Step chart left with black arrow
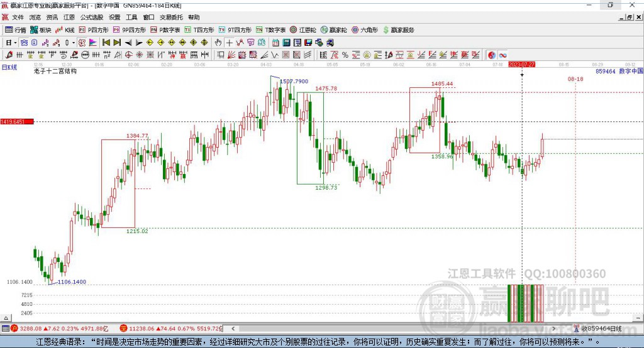This screenshot has height=348, width=644. click(x=128, y=43)
